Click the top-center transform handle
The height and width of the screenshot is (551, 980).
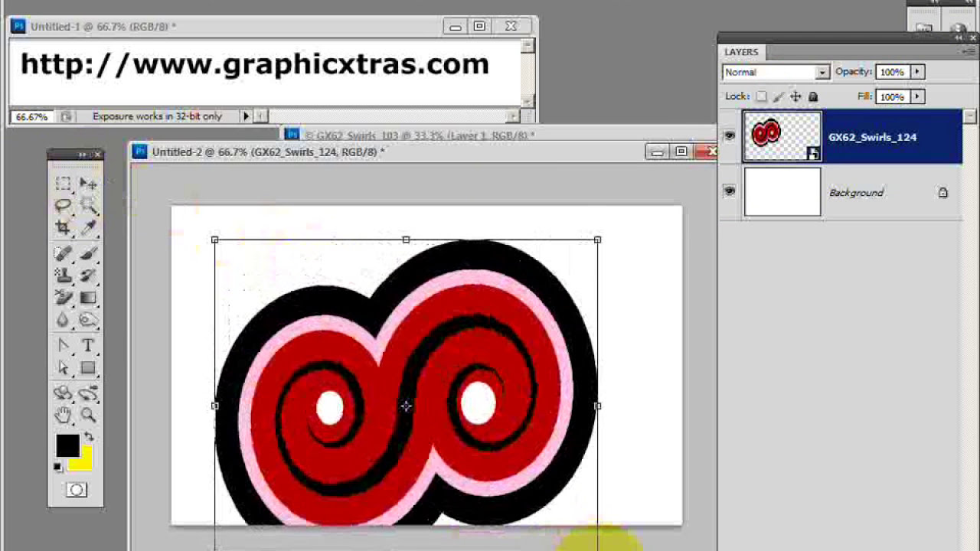[x=406, y=240]
